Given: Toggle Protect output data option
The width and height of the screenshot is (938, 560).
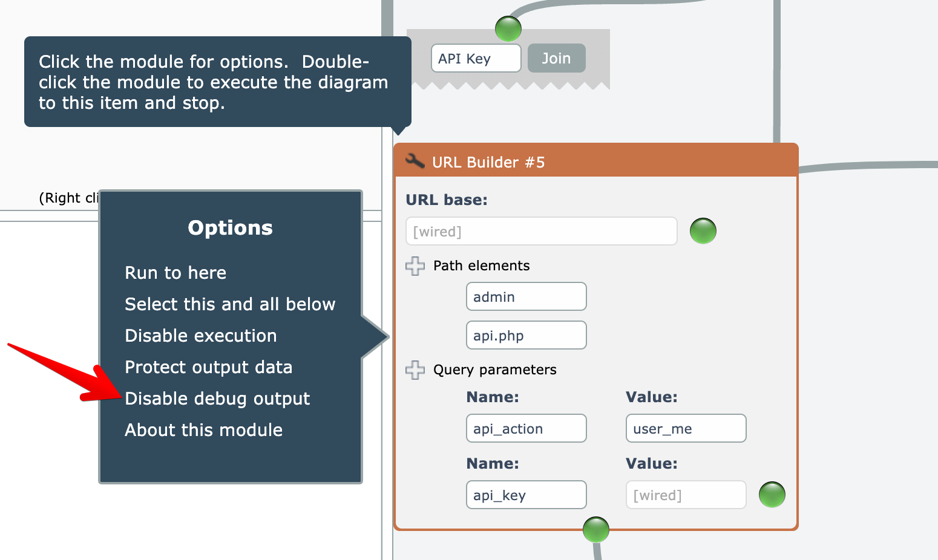Looking at the screenshot, I should point(209,367).
